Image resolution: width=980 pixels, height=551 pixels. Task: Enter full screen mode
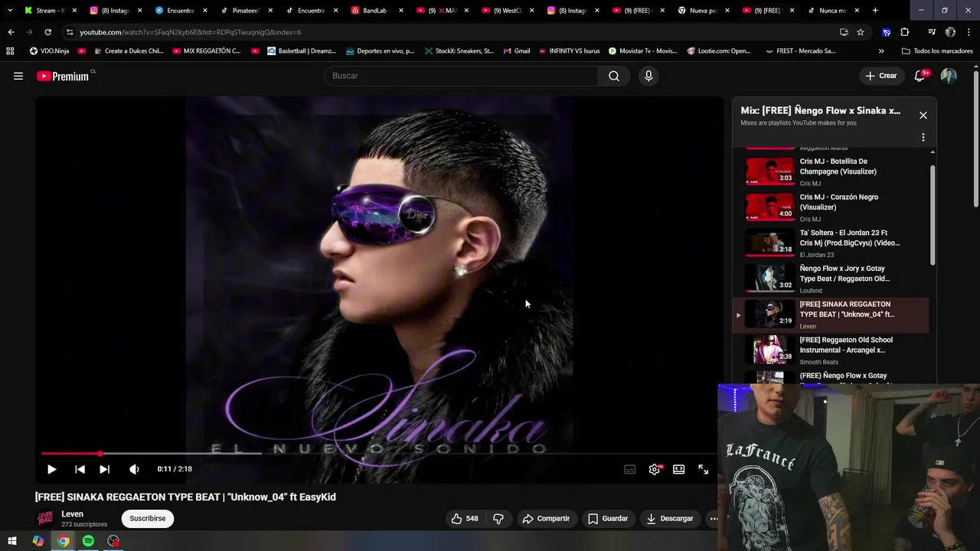tap(704, 469)
